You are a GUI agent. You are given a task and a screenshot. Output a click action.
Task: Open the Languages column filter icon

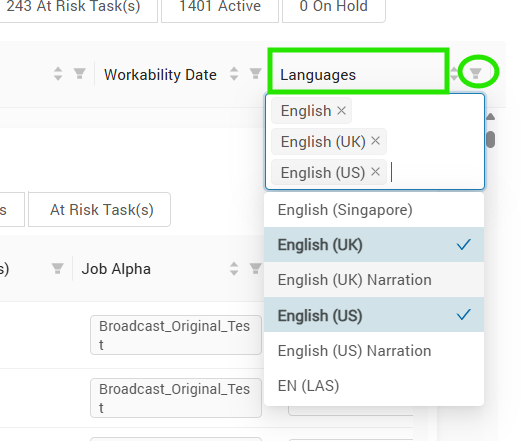476,73
